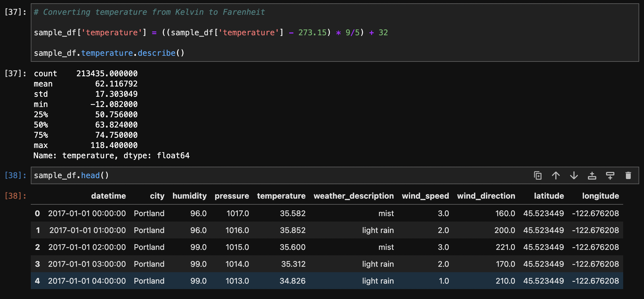Click the temperature conversion code cell
Image resolution: width=644 pixels, height=299 pixels.
tap(335, 33)
